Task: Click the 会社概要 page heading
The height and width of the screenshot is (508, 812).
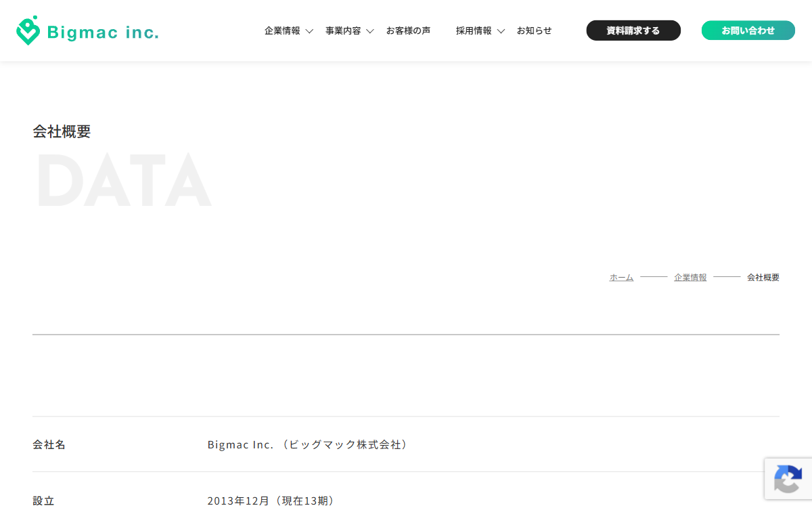Action: 62,131
